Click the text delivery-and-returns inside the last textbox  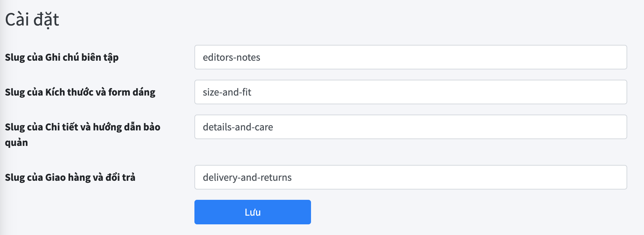[x=247, y=177]
